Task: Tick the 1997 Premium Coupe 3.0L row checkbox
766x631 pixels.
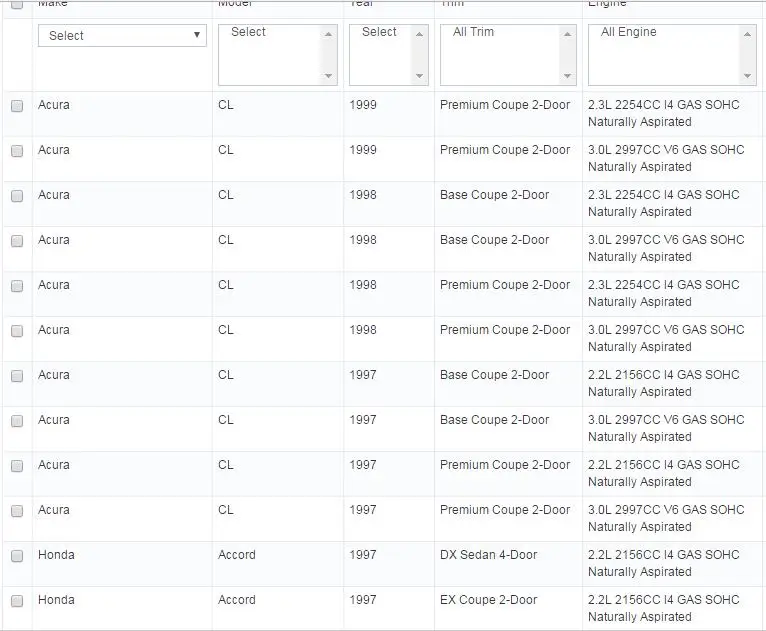Action: tap(17, 510)
